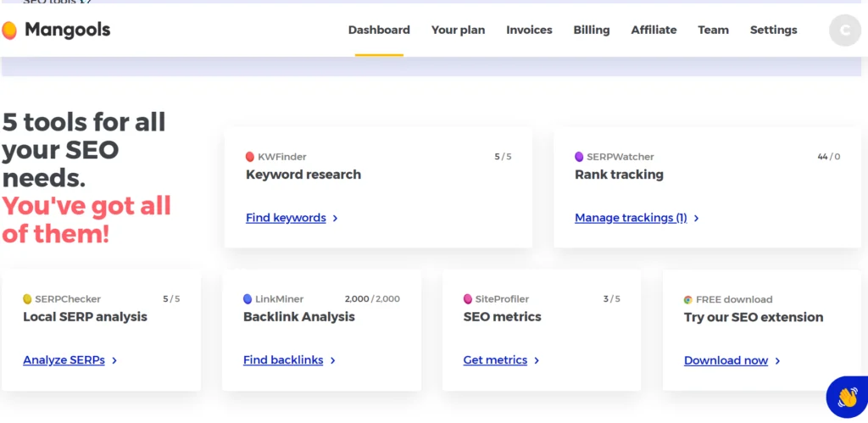868x423 pixels.
Task: Click the Chrome icon beside FREE download
Action: click(688, 300)
